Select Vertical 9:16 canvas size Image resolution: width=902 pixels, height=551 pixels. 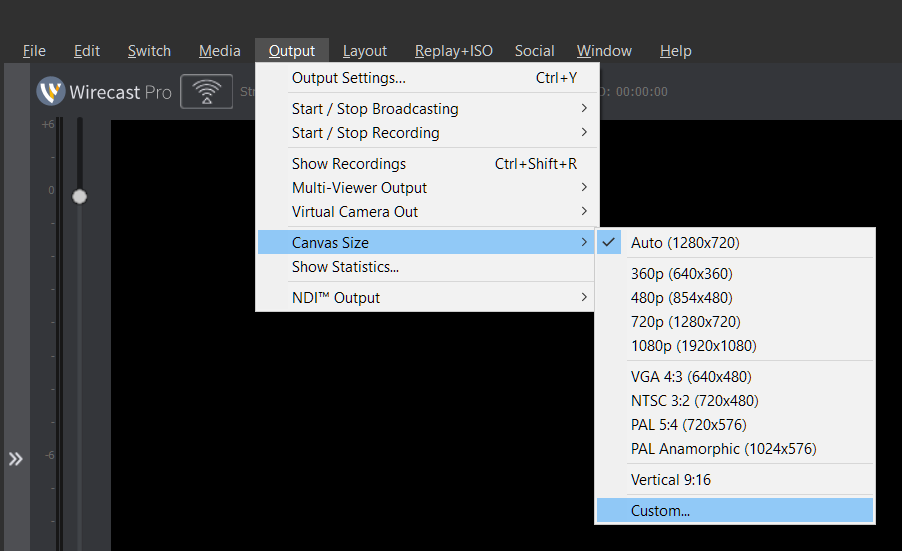point(735,480)
